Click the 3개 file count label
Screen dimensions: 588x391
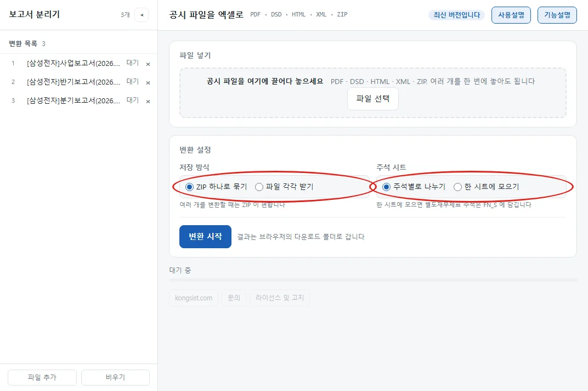point(125,15)
